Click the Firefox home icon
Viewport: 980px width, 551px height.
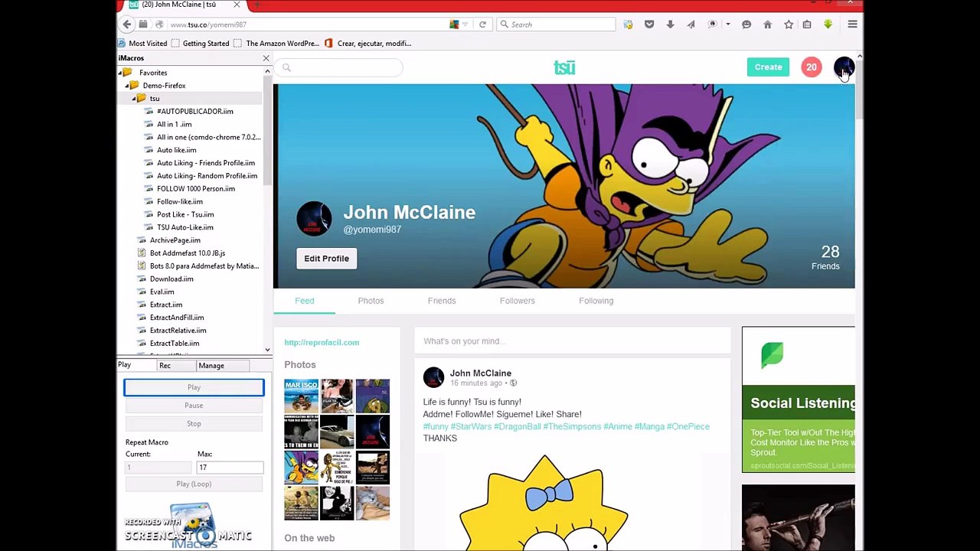(767, 24)
